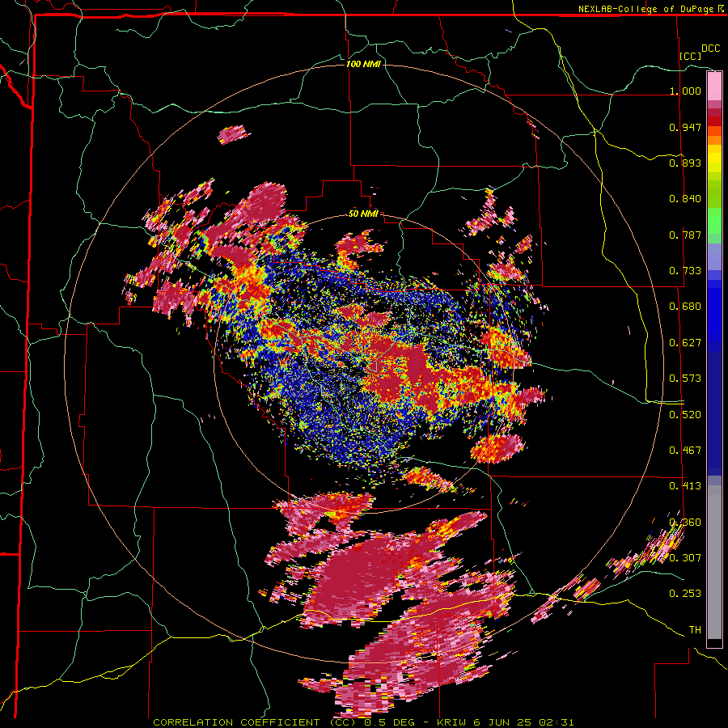This screenshot has width=728, height=728.
Task: Pick the yellow color scale segment
Action: (x=714, y=159)
